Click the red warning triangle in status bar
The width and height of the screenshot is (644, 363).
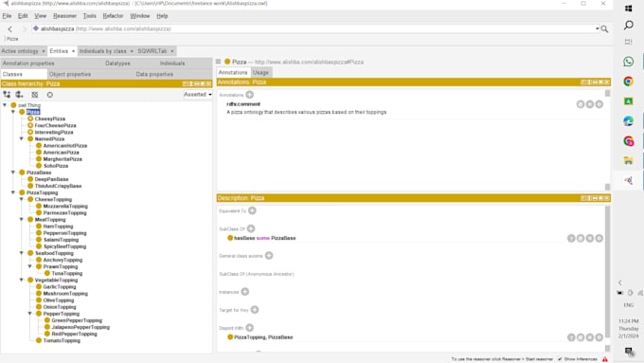coord(605,359)
